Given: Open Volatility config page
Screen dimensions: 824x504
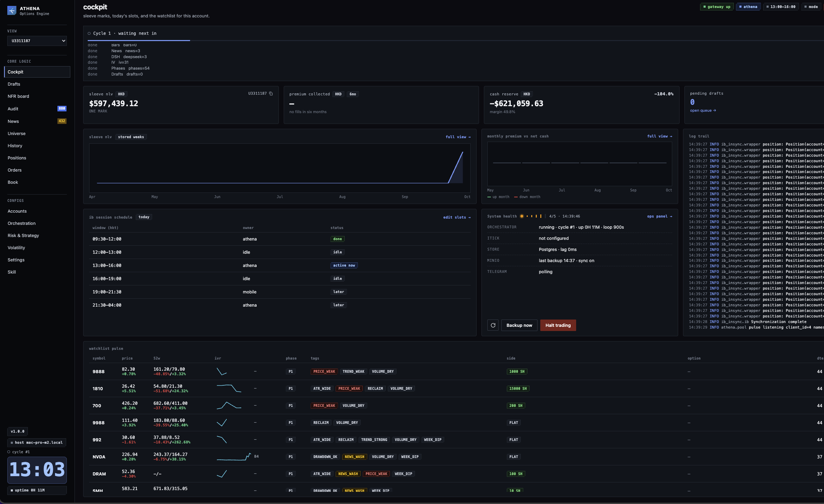Looking at the screenshot, I should pos(16,248).
